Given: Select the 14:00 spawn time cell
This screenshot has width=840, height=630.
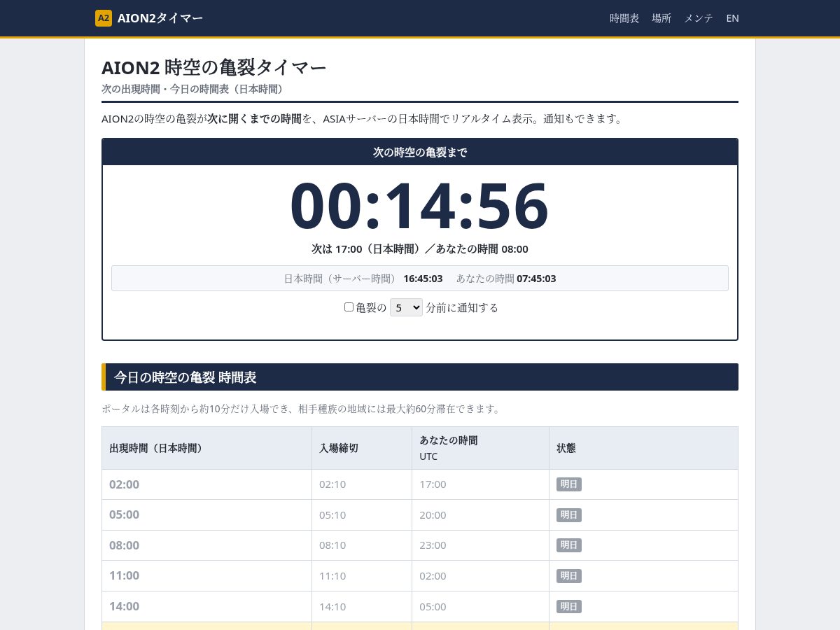Looking at the screenshot, I should (206, 606).
